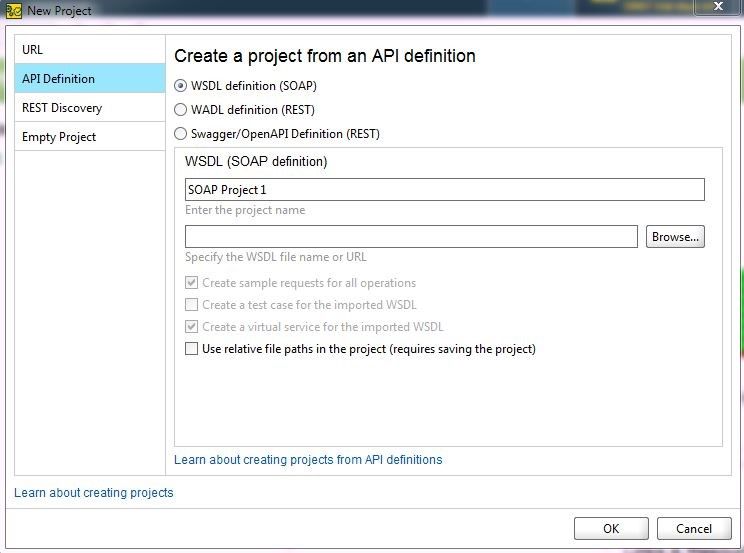Click the ReadyAPI icon in title bar
The height and width of the screenshot is (553, 744).
[x=13, y=10]
